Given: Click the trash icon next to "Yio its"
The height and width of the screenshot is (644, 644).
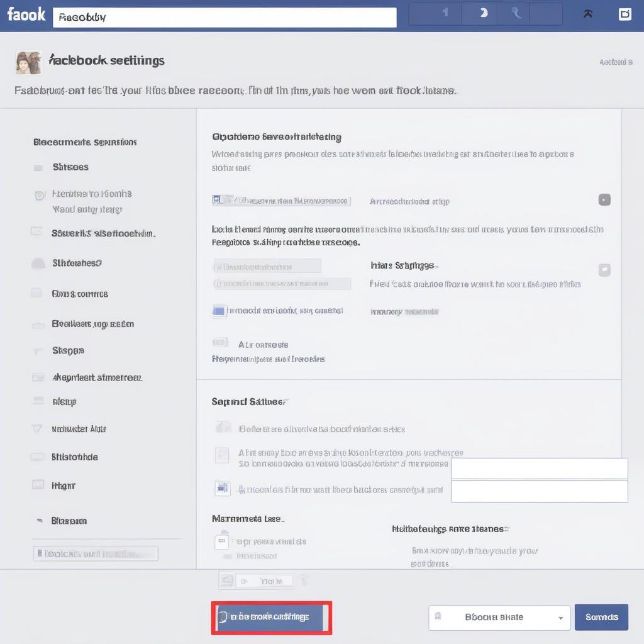Looking at the screenshot, I should click(304, 580).
